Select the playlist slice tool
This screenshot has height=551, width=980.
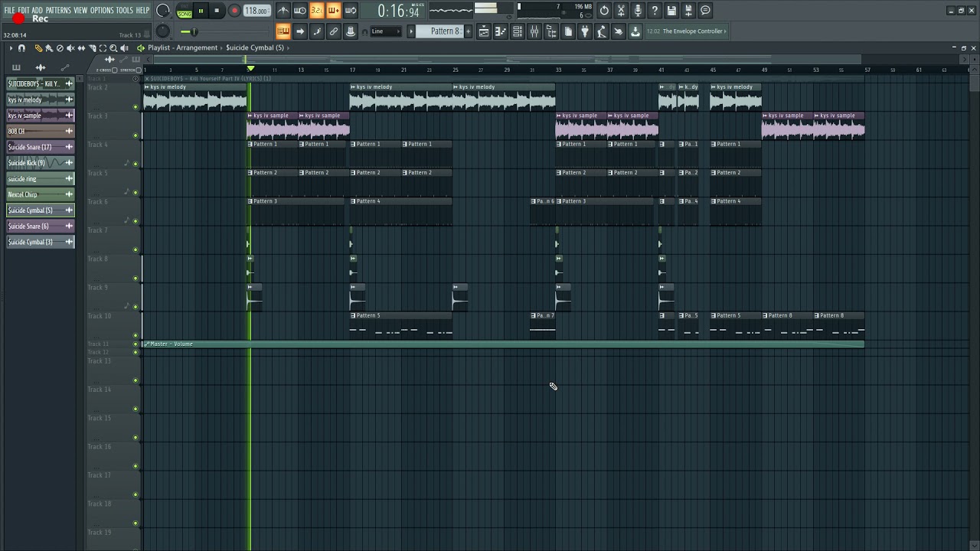(92, 48)
